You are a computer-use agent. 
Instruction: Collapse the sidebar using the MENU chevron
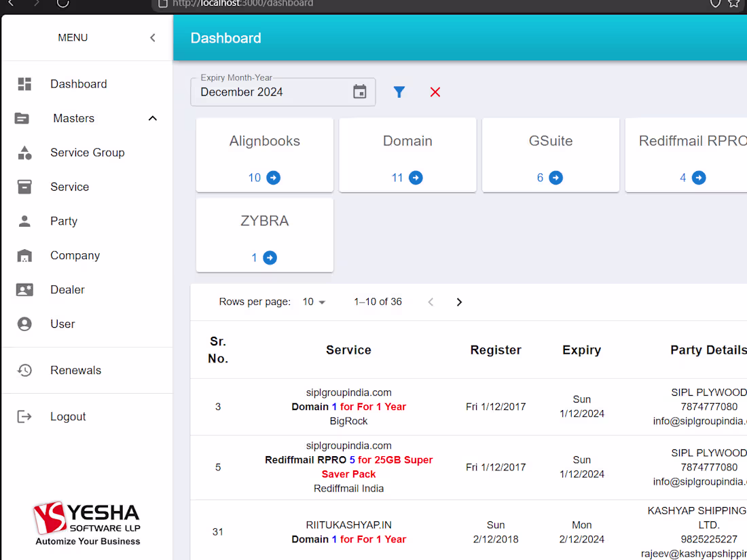click(x=152, y=37)
